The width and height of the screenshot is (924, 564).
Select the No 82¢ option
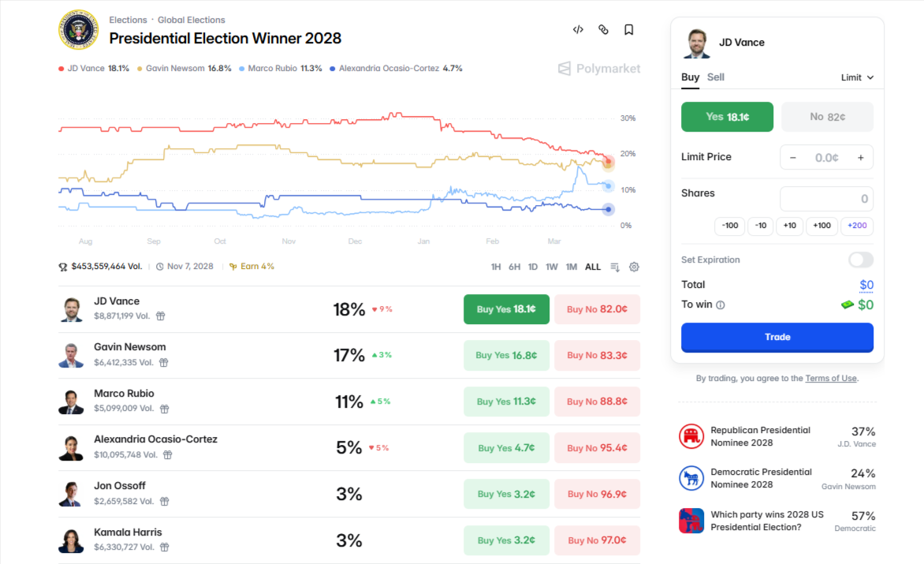826,116
